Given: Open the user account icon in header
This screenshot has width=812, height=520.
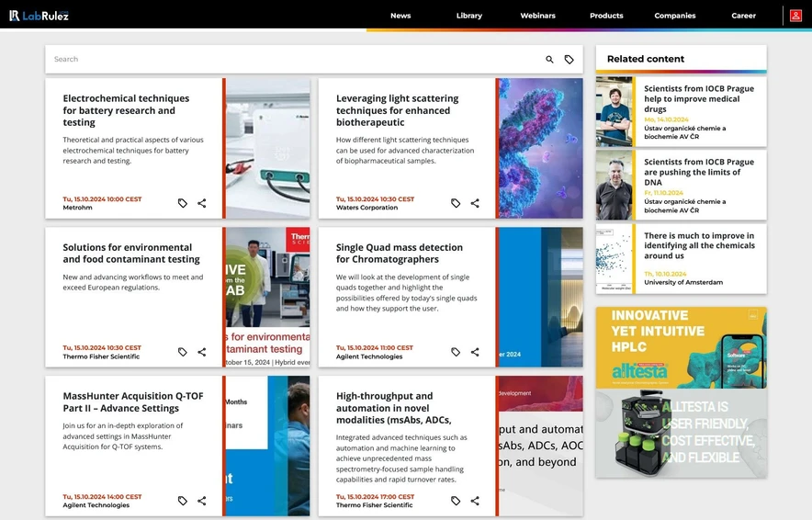Looking at the screenshot, I should coord(795,16).
